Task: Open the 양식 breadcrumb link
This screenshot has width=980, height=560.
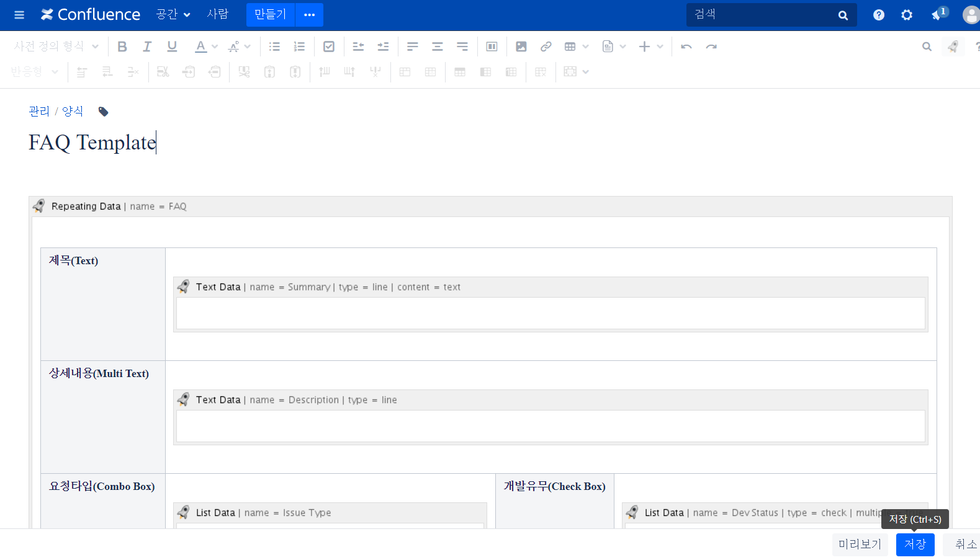Action: pos(73,111)
